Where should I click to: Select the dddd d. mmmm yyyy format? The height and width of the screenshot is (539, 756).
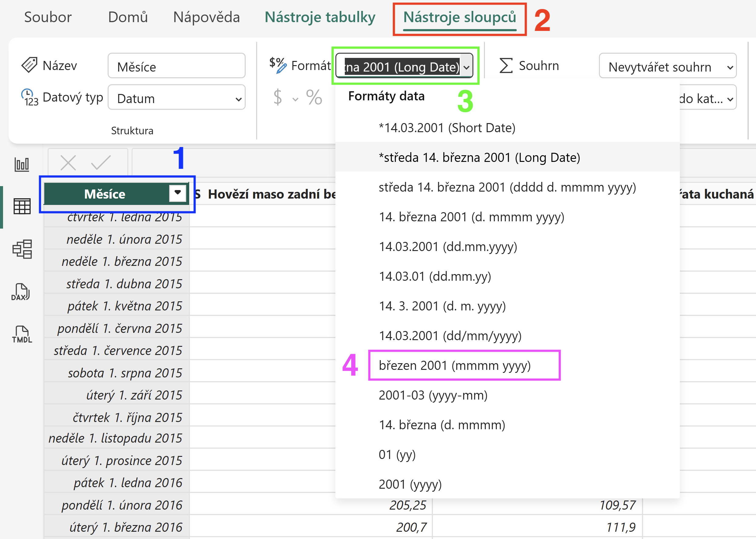(507, 187)
